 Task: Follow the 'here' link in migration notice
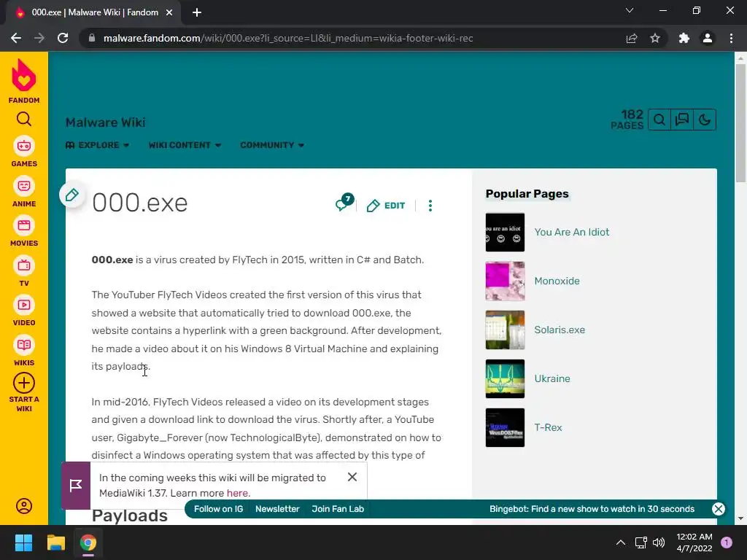pyautogui.click(x=237, y=493)
